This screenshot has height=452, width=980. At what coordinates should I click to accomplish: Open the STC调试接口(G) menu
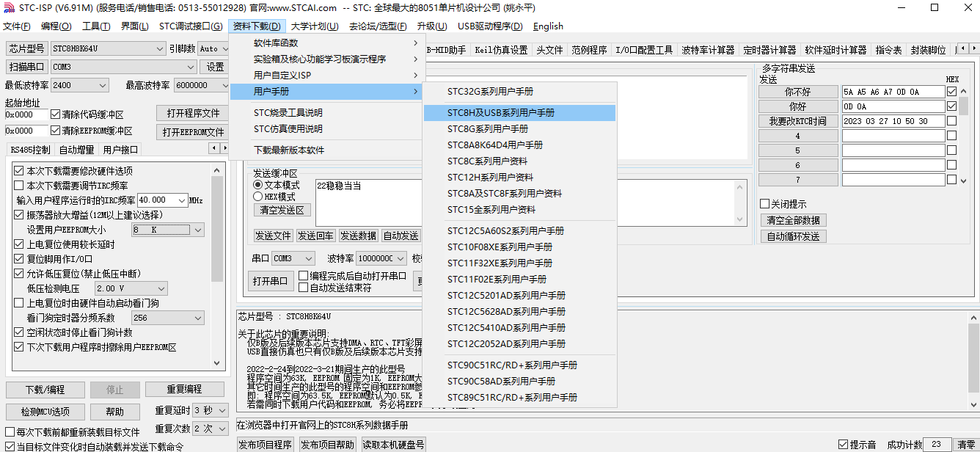point(191,26)
